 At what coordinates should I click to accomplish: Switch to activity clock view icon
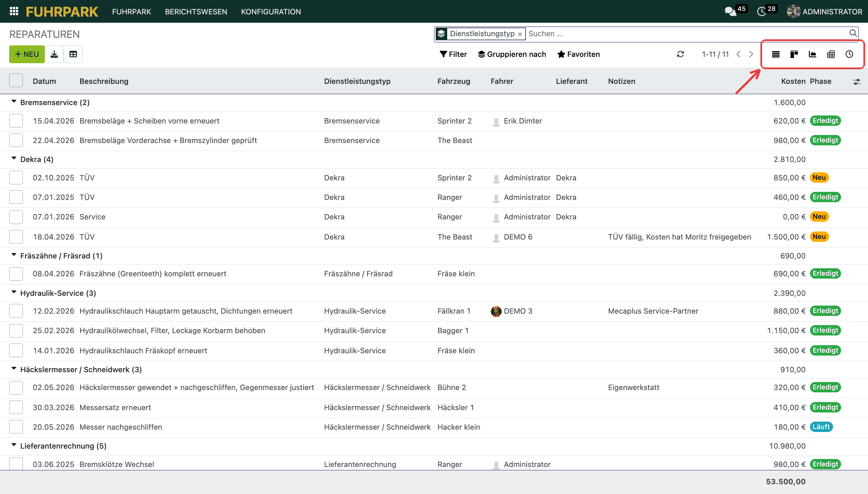849,54
